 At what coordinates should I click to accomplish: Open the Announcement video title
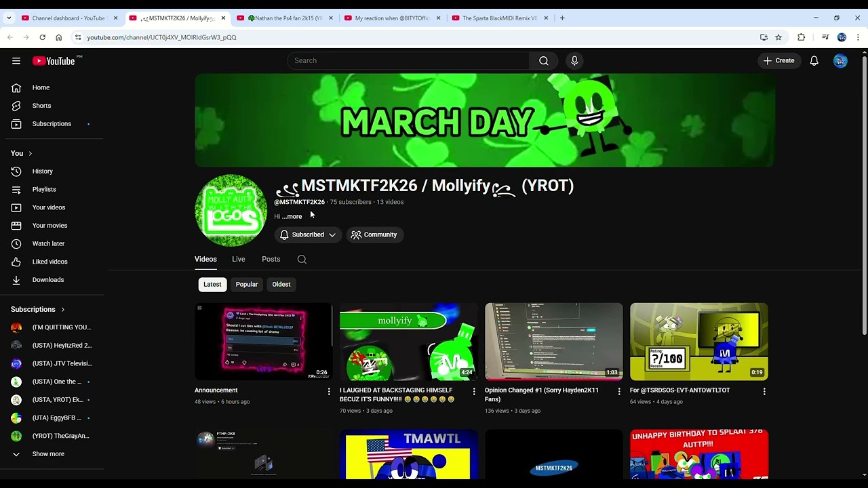pos(216,390)
